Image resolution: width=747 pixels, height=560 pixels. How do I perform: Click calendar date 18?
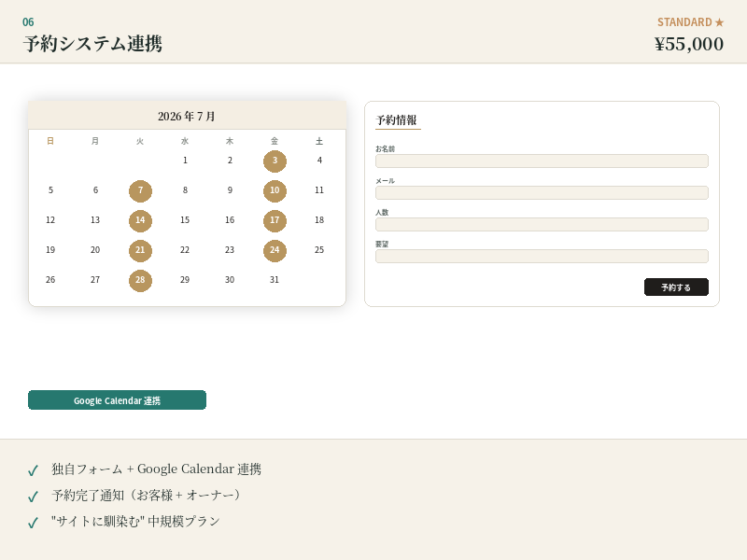(319, 220)
